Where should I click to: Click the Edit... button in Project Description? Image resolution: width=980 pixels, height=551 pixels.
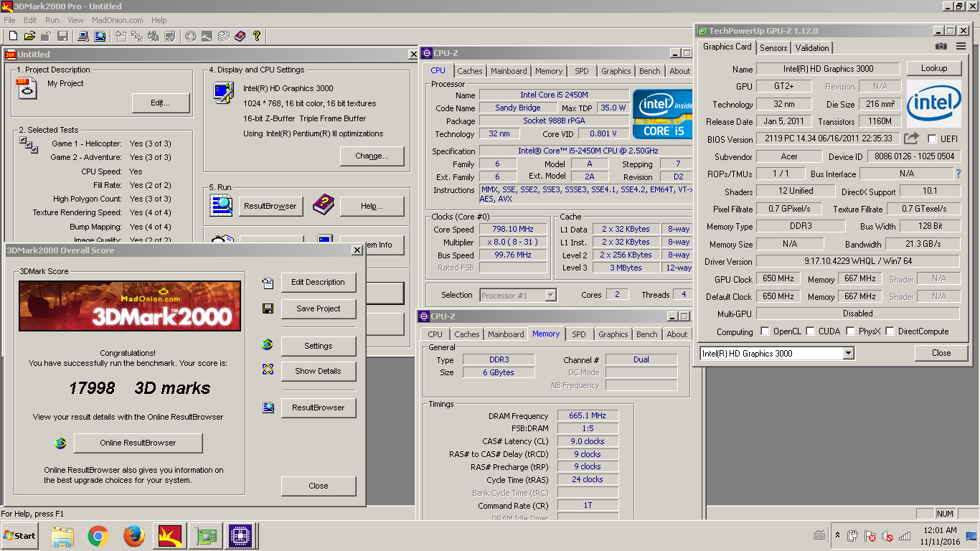point(161,103)
